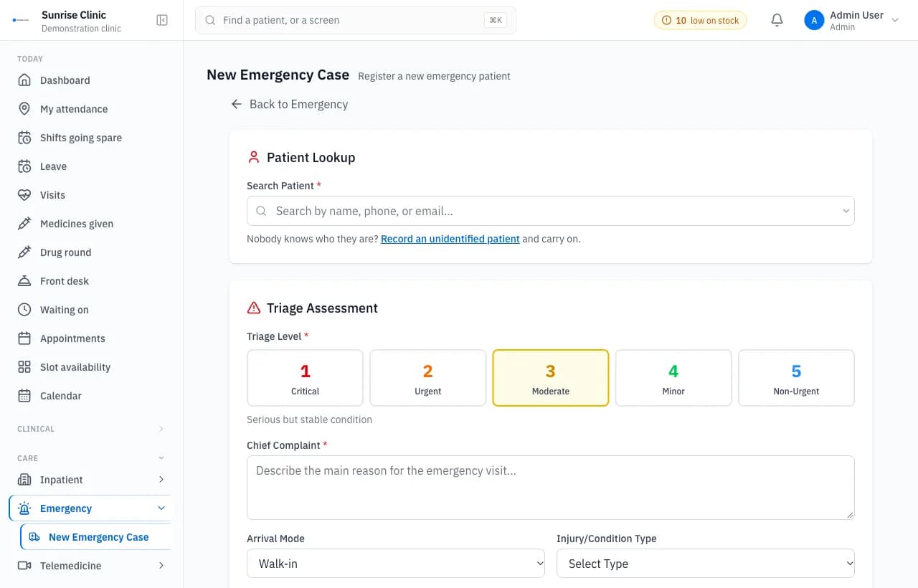Open New Emergency Case sidebar item
This screenshot has width=918, height=588.
click(95, 537)
